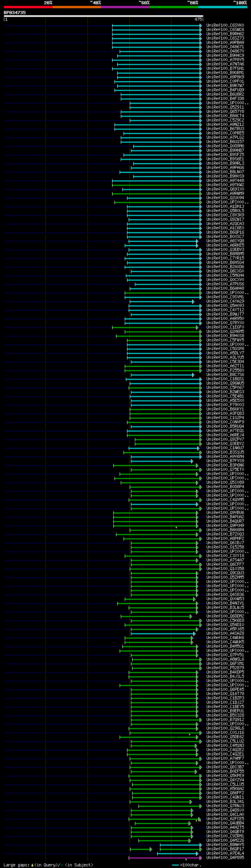Viewport: 251px width, 868px height.
Task: Click UniRef100_B9H4C9 label
Action: pyautogui.click(x=225, y=56)
